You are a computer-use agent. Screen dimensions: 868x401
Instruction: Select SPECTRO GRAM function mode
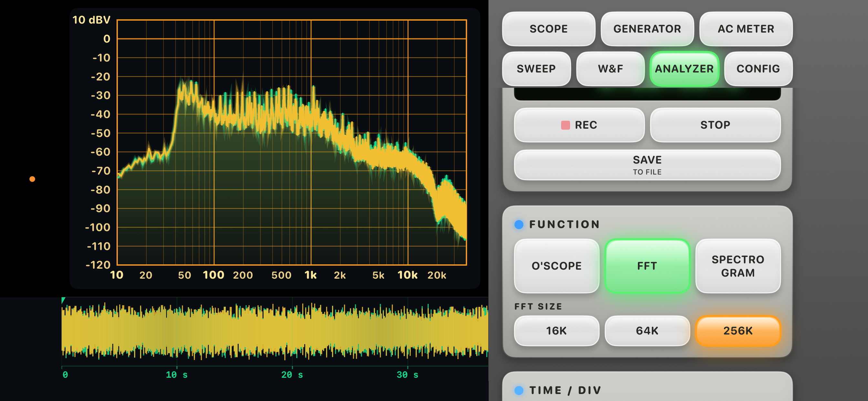tap(738, 266)
